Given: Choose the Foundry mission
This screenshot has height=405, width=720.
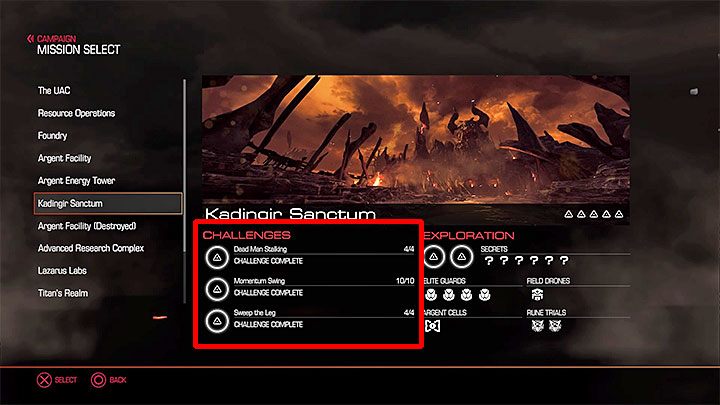Looking at the screenshot, I should tap(52, 135).
